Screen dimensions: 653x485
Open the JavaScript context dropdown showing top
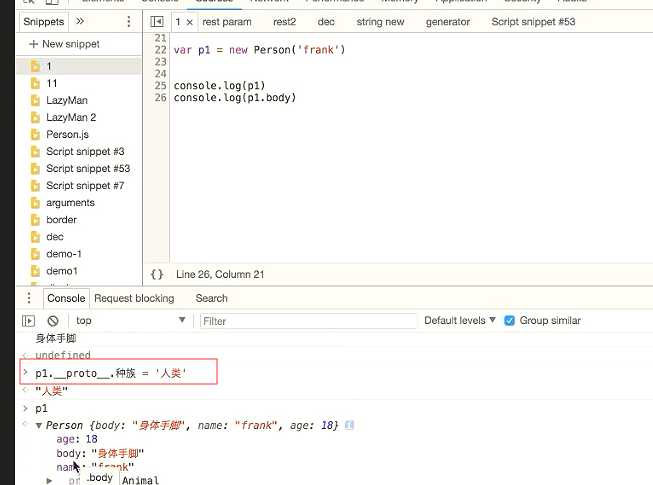130,321
